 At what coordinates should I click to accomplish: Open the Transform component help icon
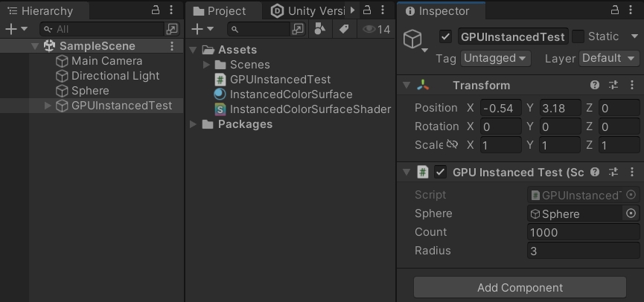point(595,86)
